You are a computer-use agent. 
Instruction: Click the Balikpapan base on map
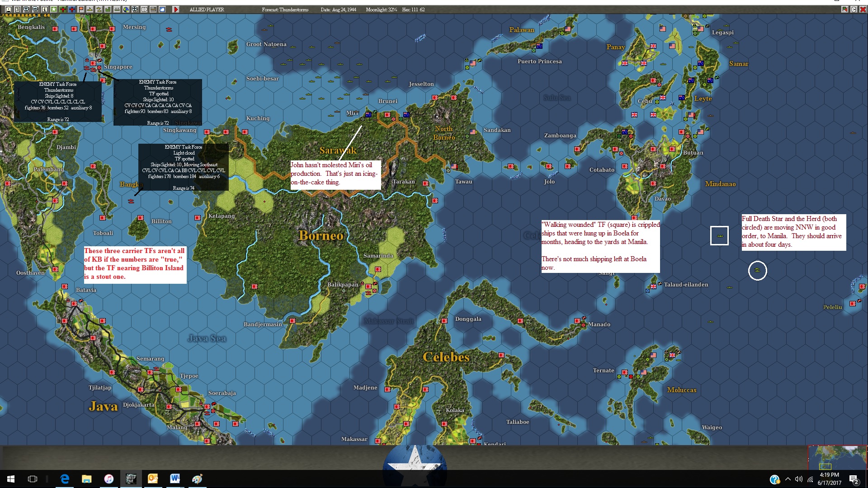point(368,286)
